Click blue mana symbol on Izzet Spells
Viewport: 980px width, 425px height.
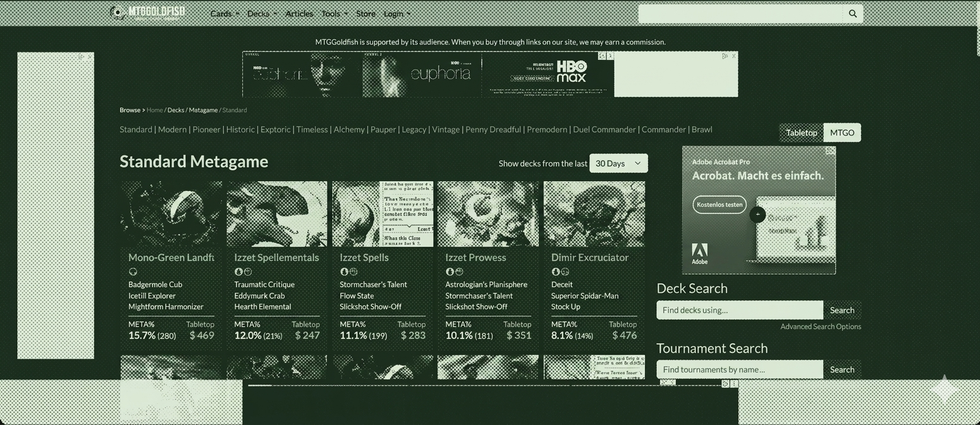(344, 271)
